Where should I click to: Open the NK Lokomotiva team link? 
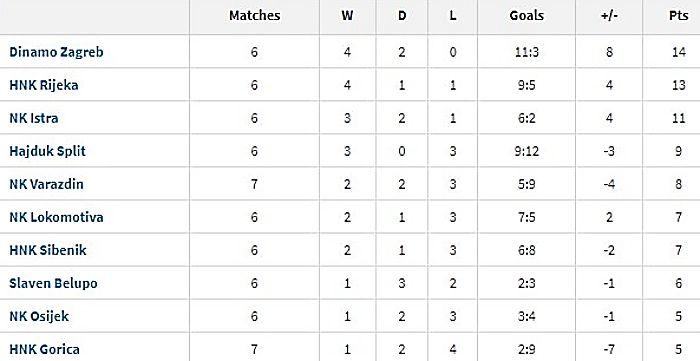point(56,217)
